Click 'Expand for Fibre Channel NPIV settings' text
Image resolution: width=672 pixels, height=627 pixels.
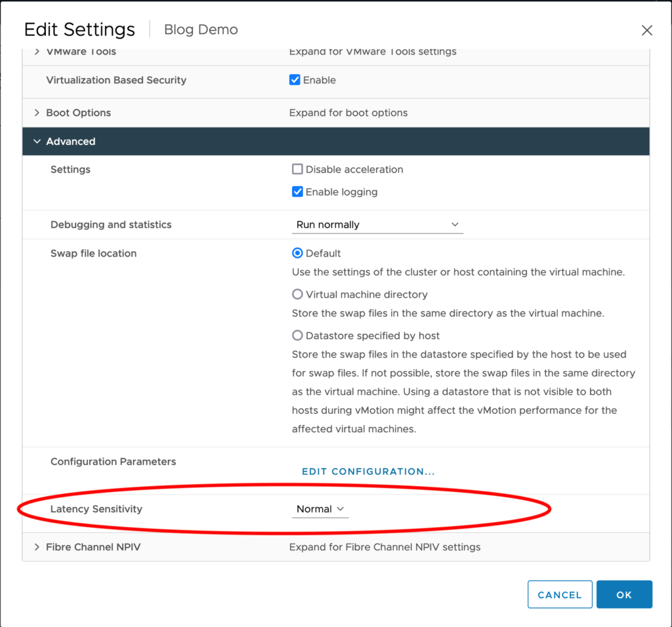point(385,547)
